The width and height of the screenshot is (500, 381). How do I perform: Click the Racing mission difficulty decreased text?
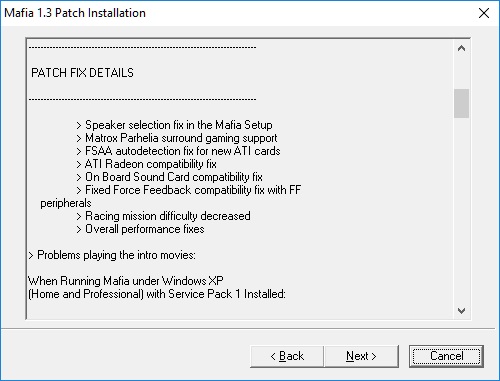tap(163, 216)
